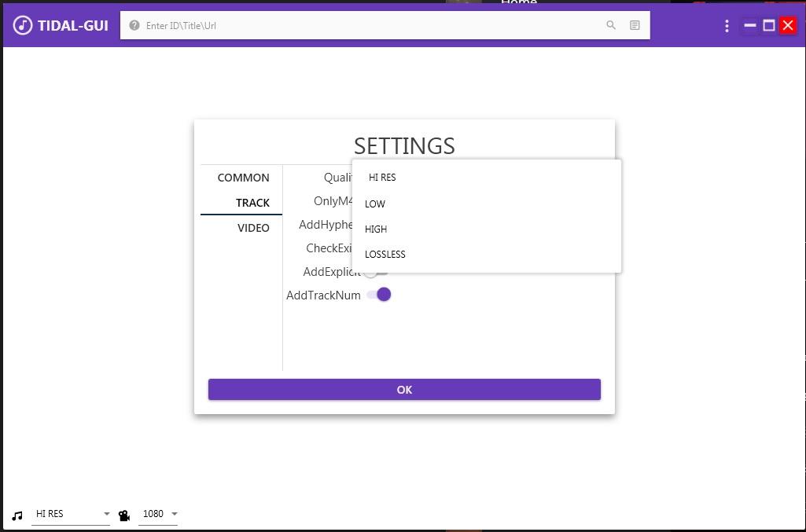Click the video camera icon in bottom bar
The image size is (806, 532).
tap(124, 515)
